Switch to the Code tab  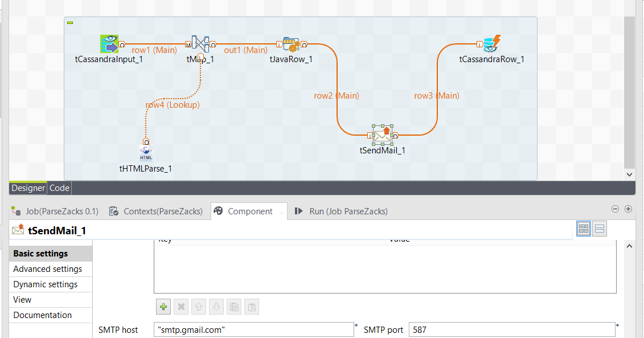tap(59, 188)
